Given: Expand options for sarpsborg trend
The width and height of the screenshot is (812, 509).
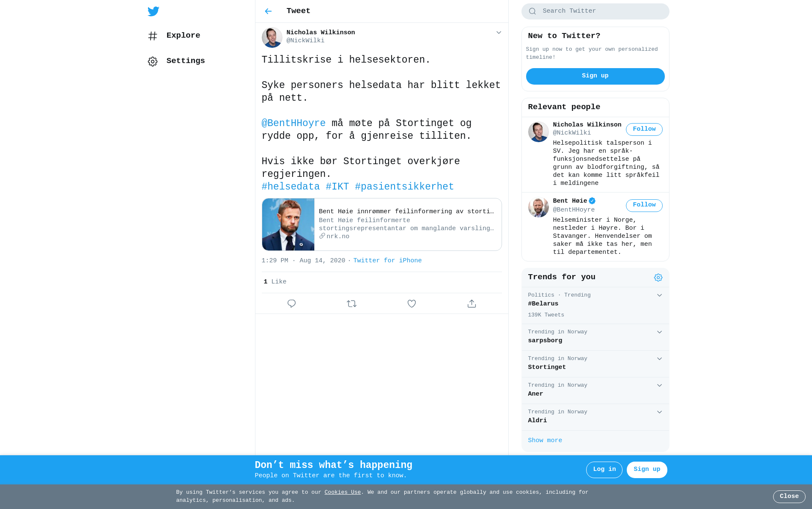Looking at the screenshot, I should point(659,332).
